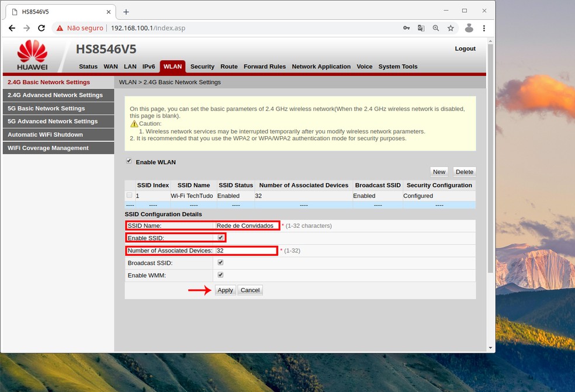Focus the Number of Associated Devices field
This screenshot has height=392, width=575.
tap(245, 251)
